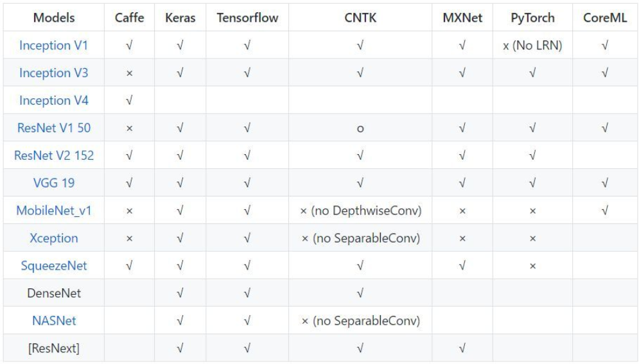639x364 pixels.
Task: Open the Inception V1 model link
Action: [x=54, y=45]
